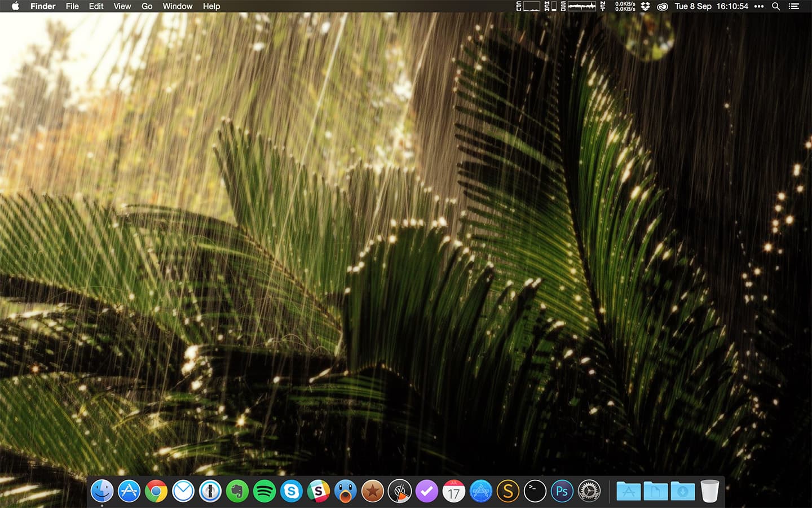The width and height of the screenshot is (812, 508).
Task: Open the Dropbox menu bar icon
Action: (645, 6)
